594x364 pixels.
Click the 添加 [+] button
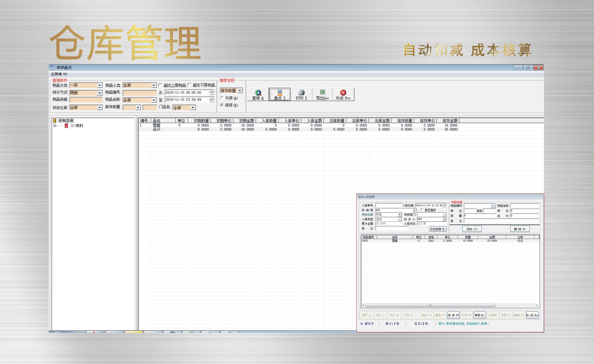pyautogui.click(x=472, y=229)
